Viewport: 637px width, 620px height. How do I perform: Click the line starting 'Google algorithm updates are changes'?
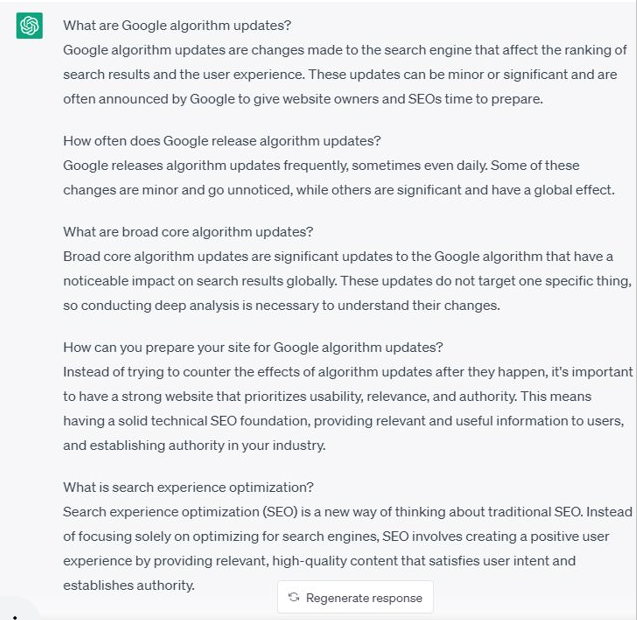coord(345,50)
